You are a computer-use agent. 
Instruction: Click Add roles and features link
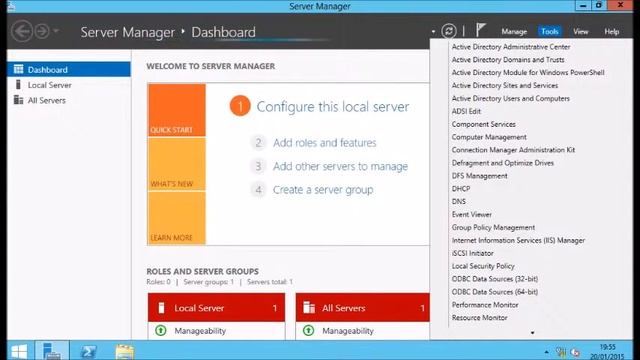pyautogui.click(x=324, y=142)
